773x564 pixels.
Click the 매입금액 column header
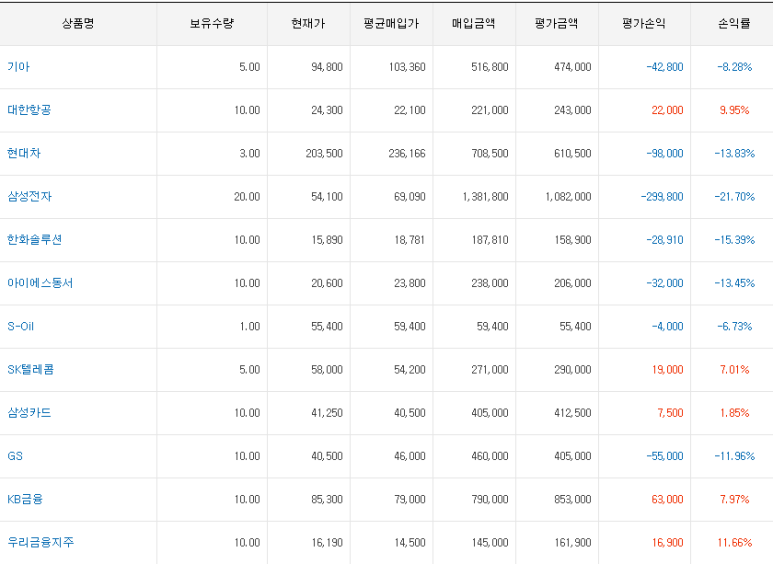[474, 23]
